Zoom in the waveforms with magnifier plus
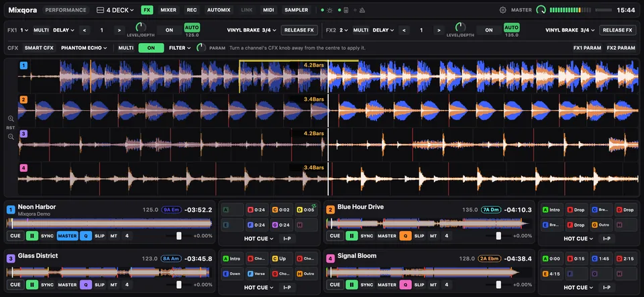The width and height of the screenshot is (644, 297). click(x=11, y=119)
